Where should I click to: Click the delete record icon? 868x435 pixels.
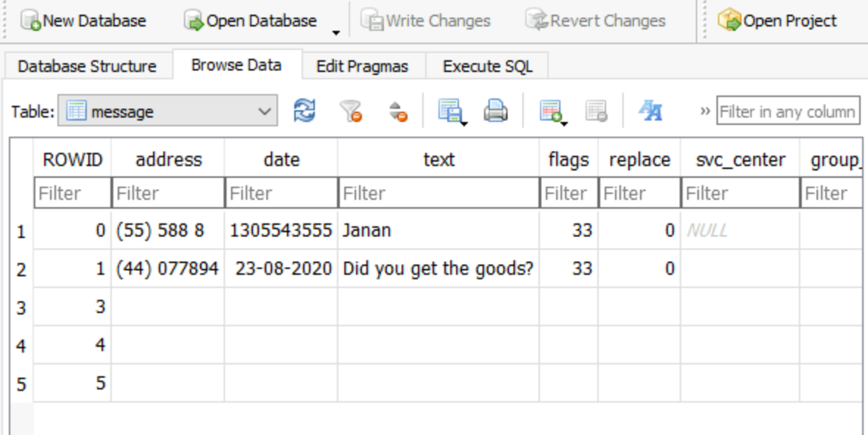(596, 110)
